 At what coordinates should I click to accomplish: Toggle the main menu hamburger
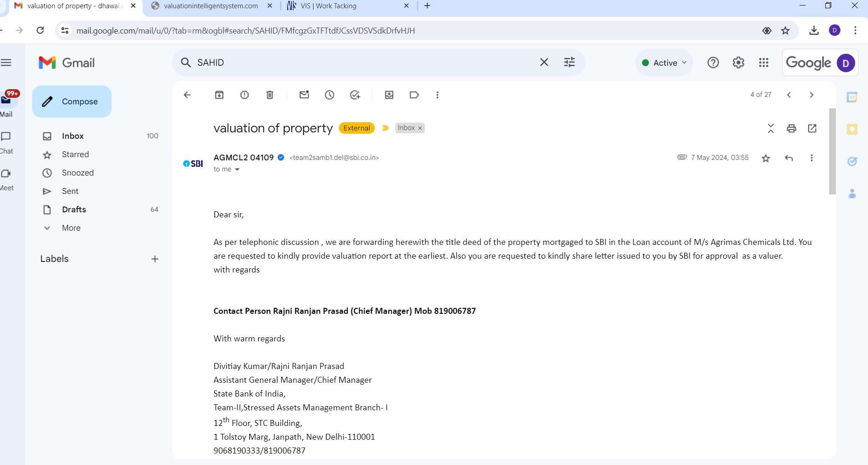(6, 62)
